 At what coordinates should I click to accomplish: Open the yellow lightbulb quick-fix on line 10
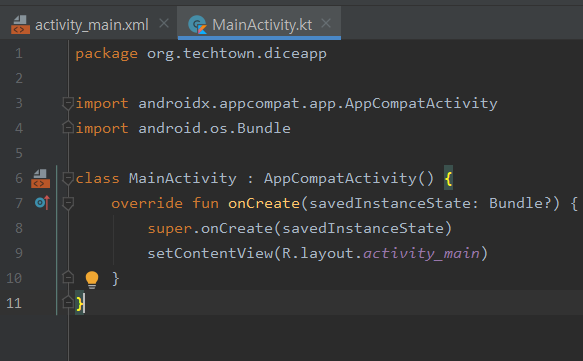(92, 280)
